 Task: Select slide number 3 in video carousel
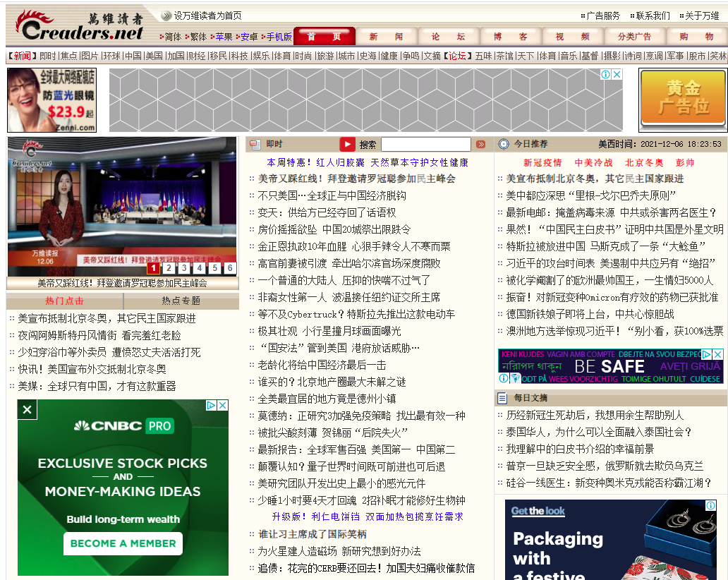pos(184,267)
